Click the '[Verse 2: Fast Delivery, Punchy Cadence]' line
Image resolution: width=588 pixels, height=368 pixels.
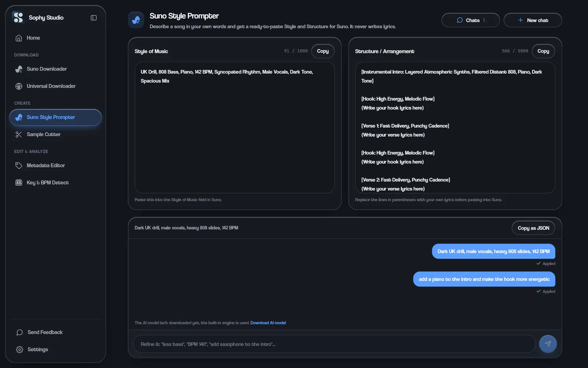click(x=405, y=180)
